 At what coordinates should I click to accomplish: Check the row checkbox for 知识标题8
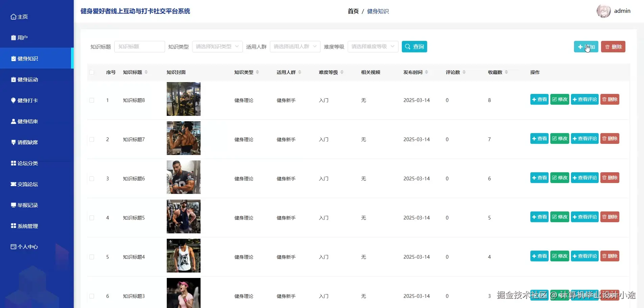pyautogui.click(x=92, y=100)
